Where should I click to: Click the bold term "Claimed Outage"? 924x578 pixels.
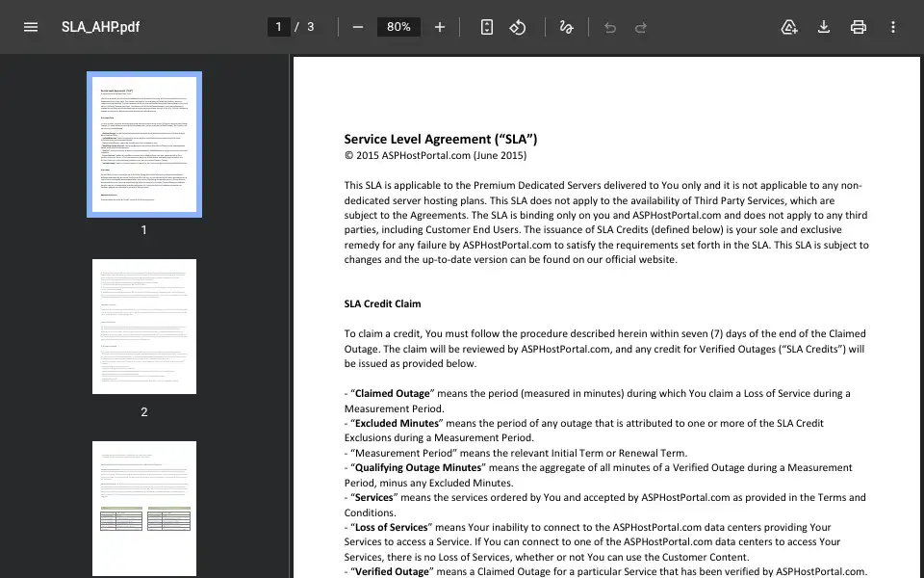coord(392,393)
